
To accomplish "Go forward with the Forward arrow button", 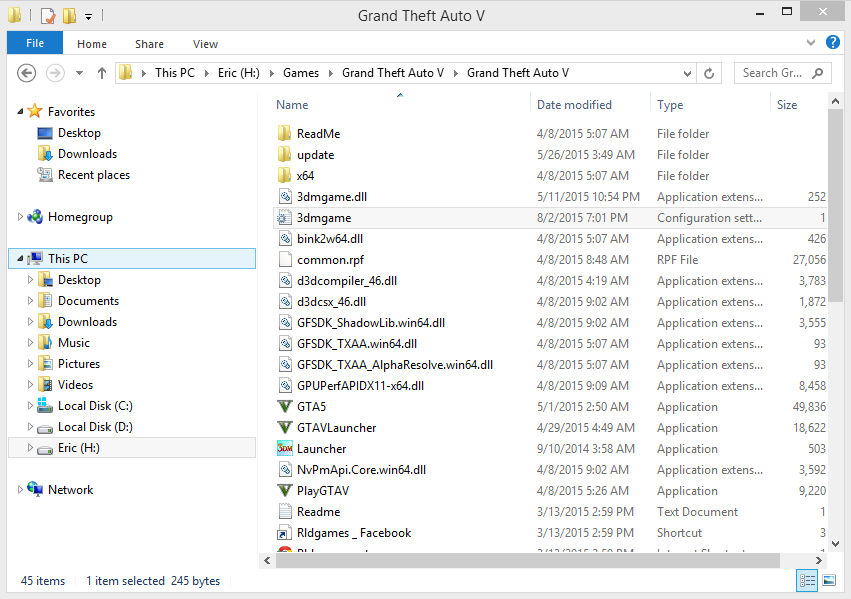I will click(55, 73).
